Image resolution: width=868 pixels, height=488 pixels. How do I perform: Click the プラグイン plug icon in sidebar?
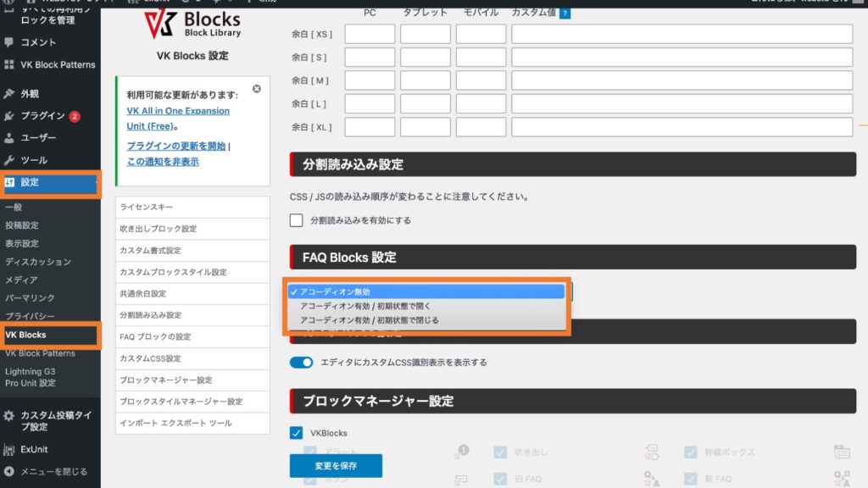click(x=9, y=116)
